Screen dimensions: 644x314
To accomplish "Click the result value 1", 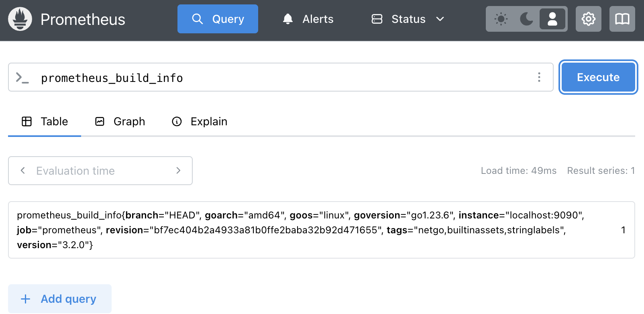I will coord(623,230).
